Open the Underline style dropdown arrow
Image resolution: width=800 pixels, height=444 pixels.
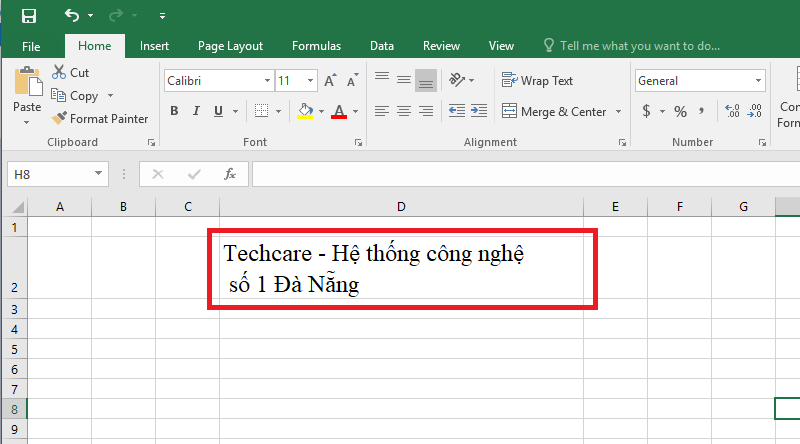pos(235,111)
